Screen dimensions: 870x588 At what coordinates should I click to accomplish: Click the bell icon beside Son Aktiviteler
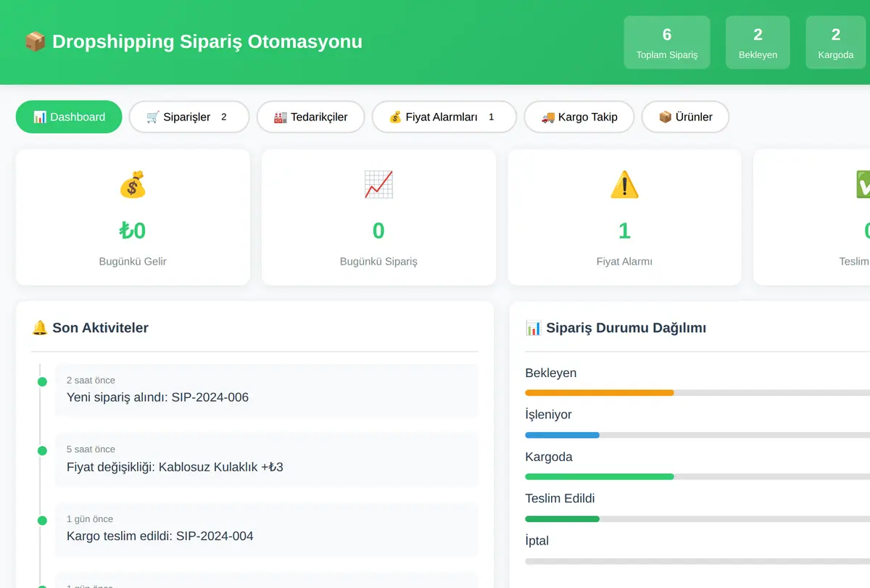click(x=40, y=328)
